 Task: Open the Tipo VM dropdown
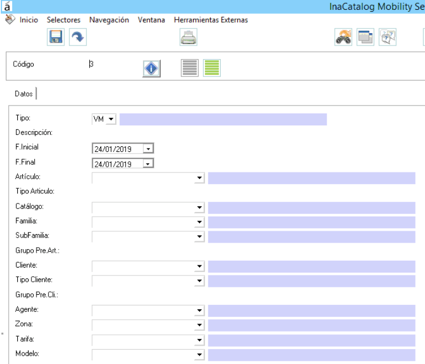(x=111, y=119)
